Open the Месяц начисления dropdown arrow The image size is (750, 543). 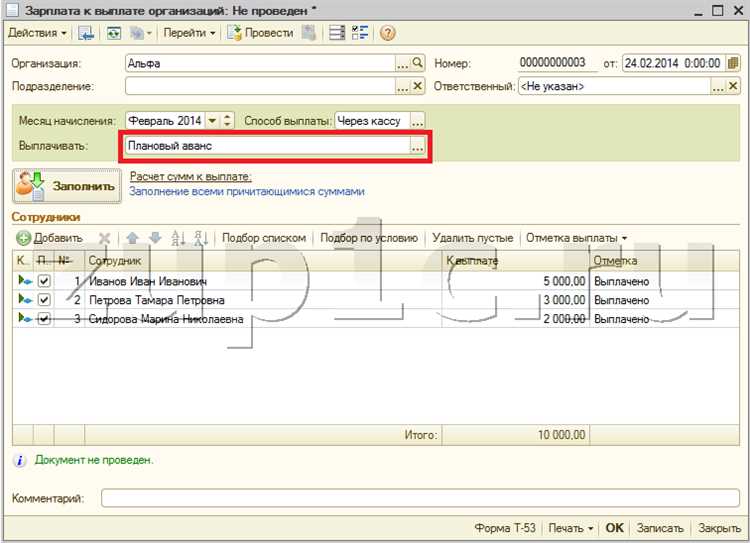point(211,121)
